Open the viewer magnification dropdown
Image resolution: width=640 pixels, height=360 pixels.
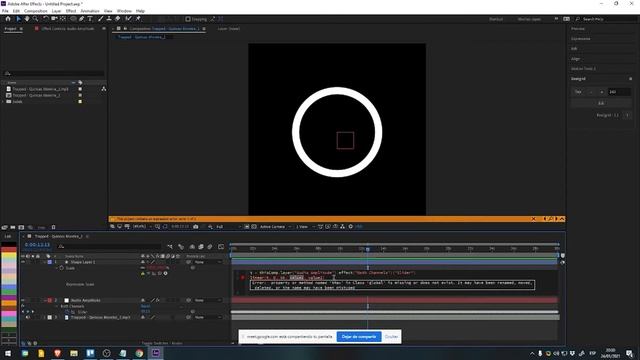pyautogui.click(x=142, y=227)
